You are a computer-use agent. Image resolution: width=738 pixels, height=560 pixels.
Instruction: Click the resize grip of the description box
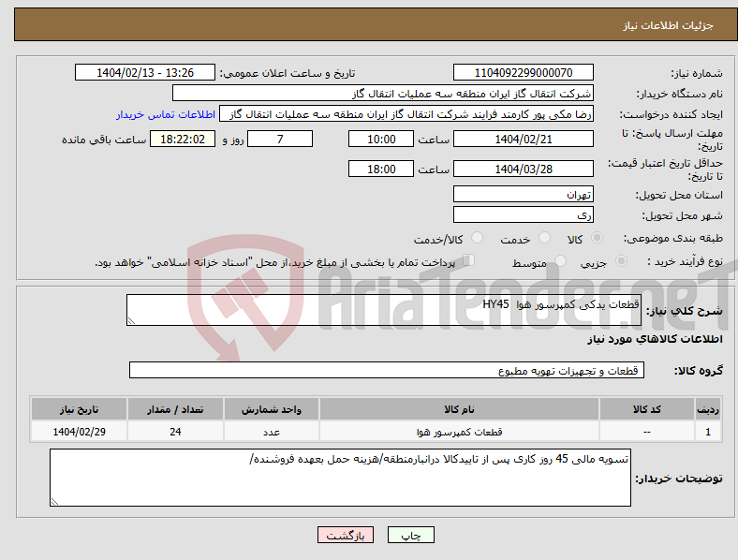click(x=131, y=321)
